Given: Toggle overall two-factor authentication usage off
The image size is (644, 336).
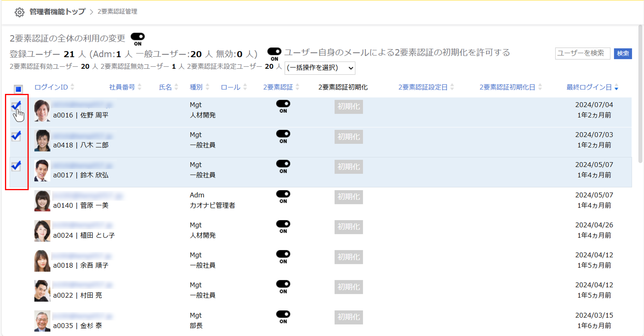Looking at the screenshot, I should click(138, 37).
